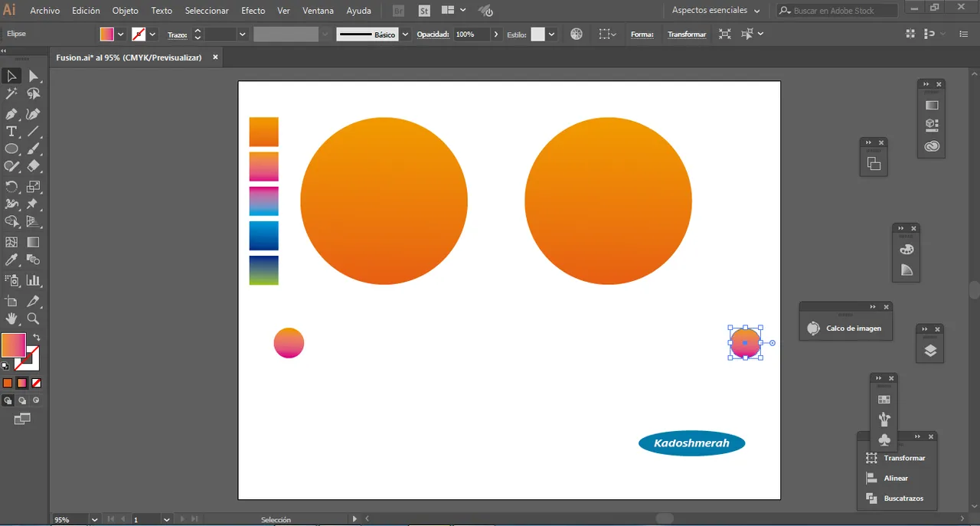Select the Hand tool

tap(11, 319)
